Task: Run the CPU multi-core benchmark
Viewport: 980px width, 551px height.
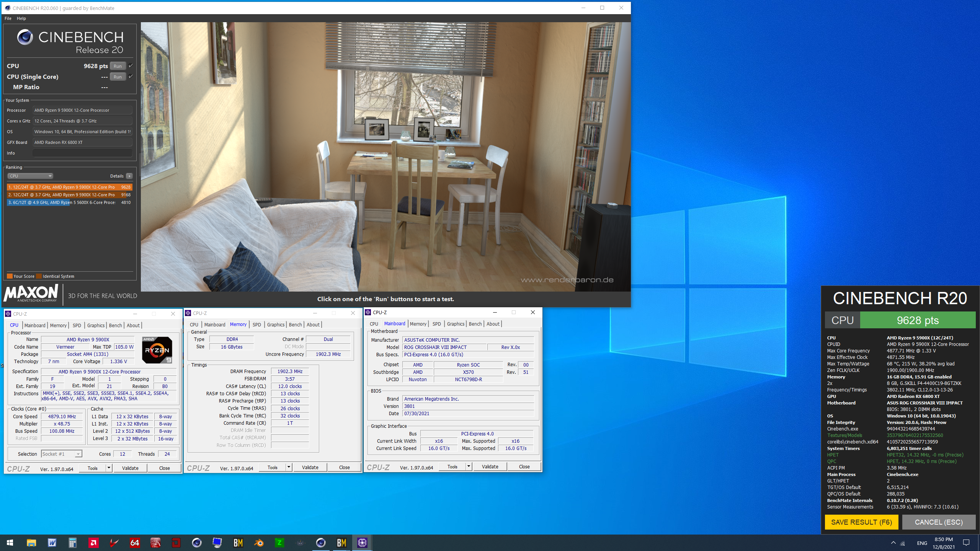Action: point(118,66)
